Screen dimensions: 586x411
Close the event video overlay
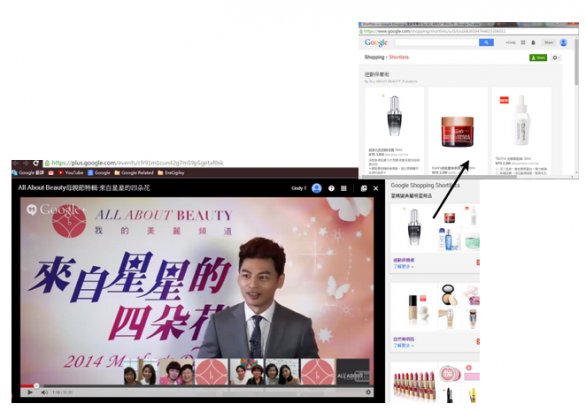pos(376,188)
